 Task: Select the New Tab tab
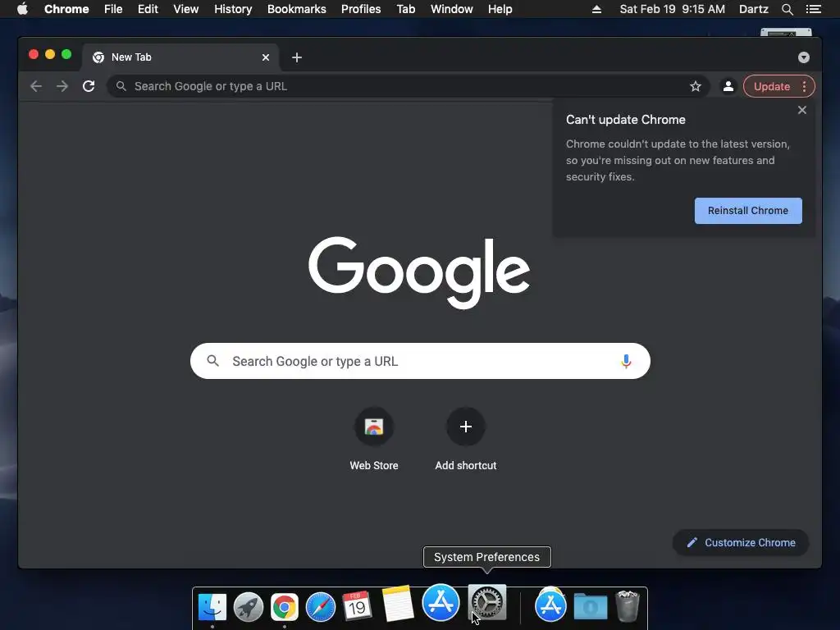tap(180, 57)
